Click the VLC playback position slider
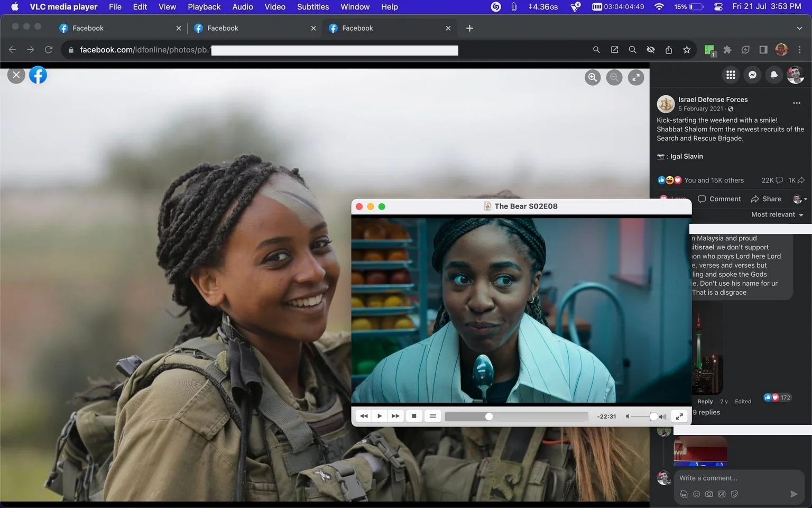 (516, 416)
